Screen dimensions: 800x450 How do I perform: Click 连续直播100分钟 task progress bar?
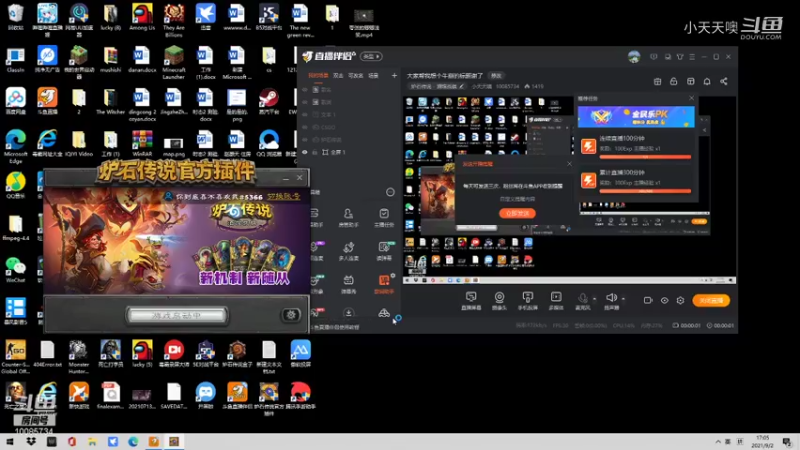tap(645, 157)
